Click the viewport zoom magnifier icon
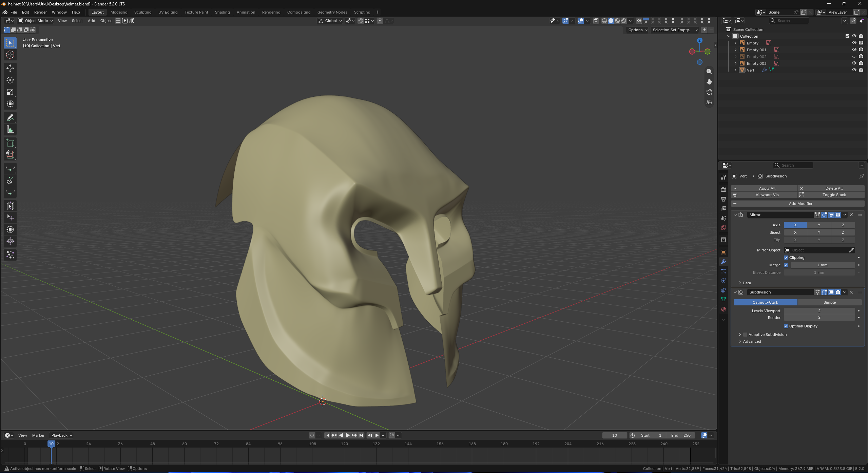Image resolution: width=868 pixels, height=473 pixels. [x=709, y=72]
